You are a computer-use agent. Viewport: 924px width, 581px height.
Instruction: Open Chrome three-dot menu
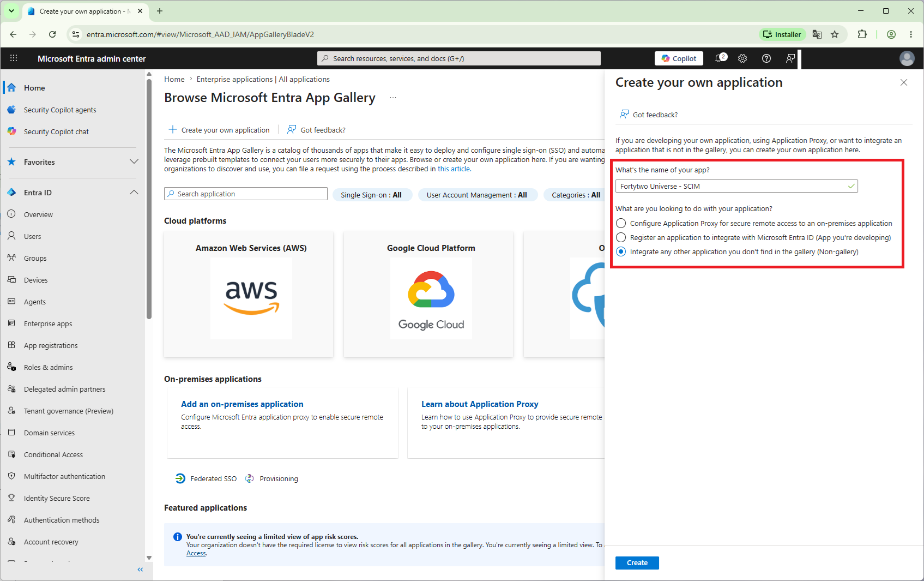click(x=911, y=34)
